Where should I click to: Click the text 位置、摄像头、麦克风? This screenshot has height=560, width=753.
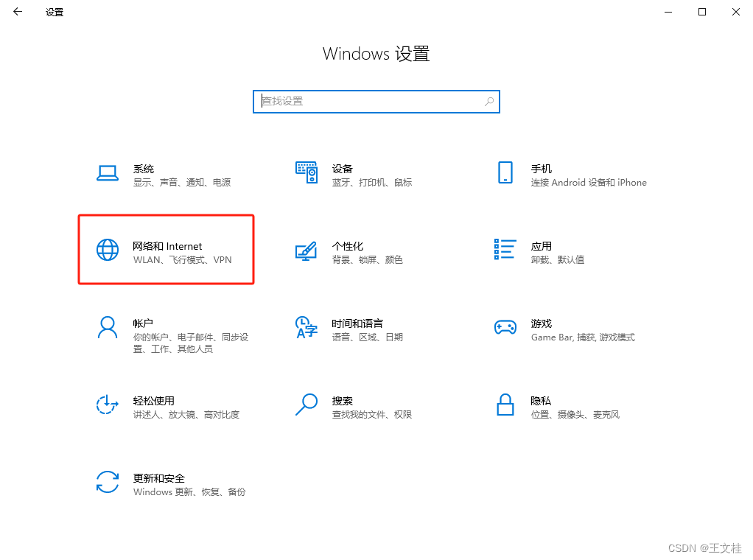[x=575, y=415]
